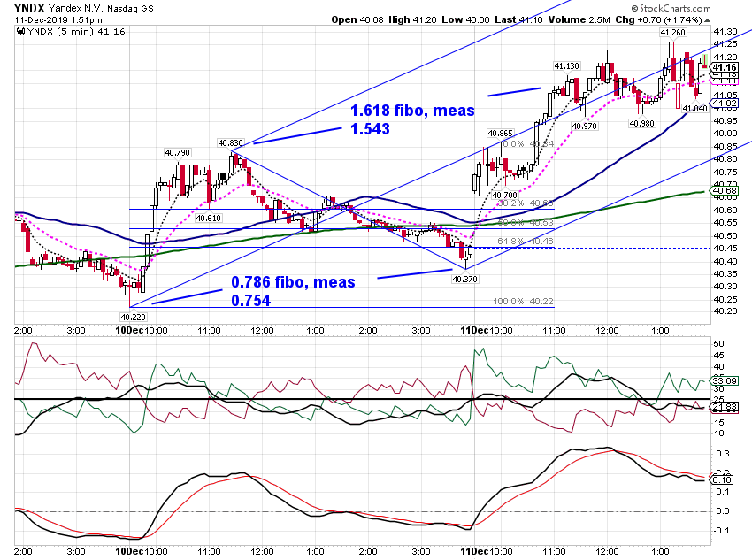Click the 40.68 green moving average tag
Viewport: 752px width, 560px height.
coord(725,191)
